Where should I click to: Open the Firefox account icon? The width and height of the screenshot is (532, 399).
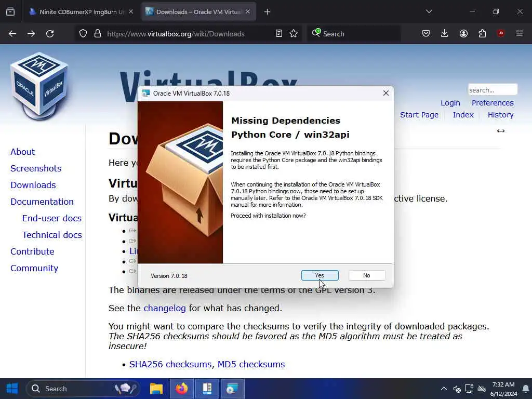click(x=463, y=34)
